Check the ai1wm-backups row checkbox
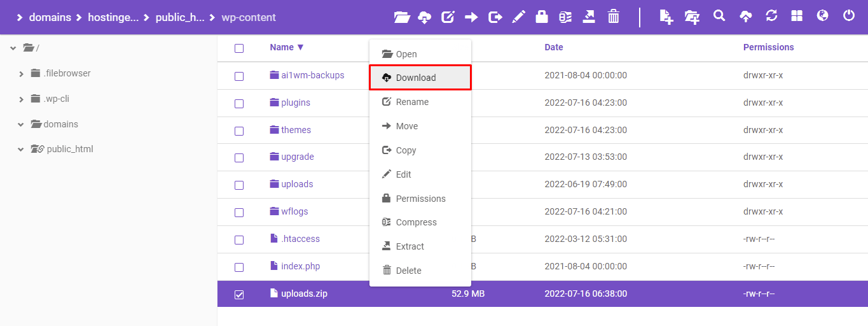Image resolution: width=868 pixels, height=326 pixels. [x=239, y=76]
